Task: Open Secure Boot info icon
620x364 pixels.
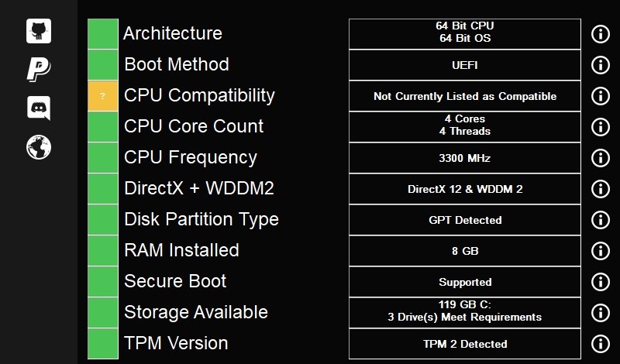Action: click(x=601, y=282)
